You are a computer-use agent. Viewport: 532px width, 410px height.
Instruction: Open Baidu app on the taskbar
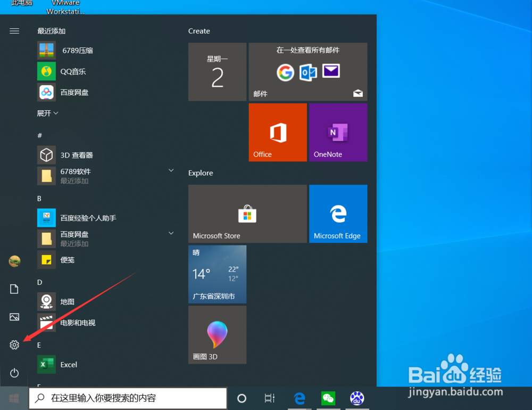coord(357,398)
